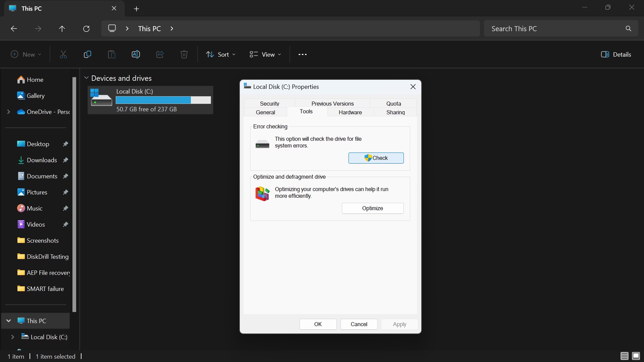Click the Cut icon in toolbar
Screen dimensions: 644x362
click(63, 54)
